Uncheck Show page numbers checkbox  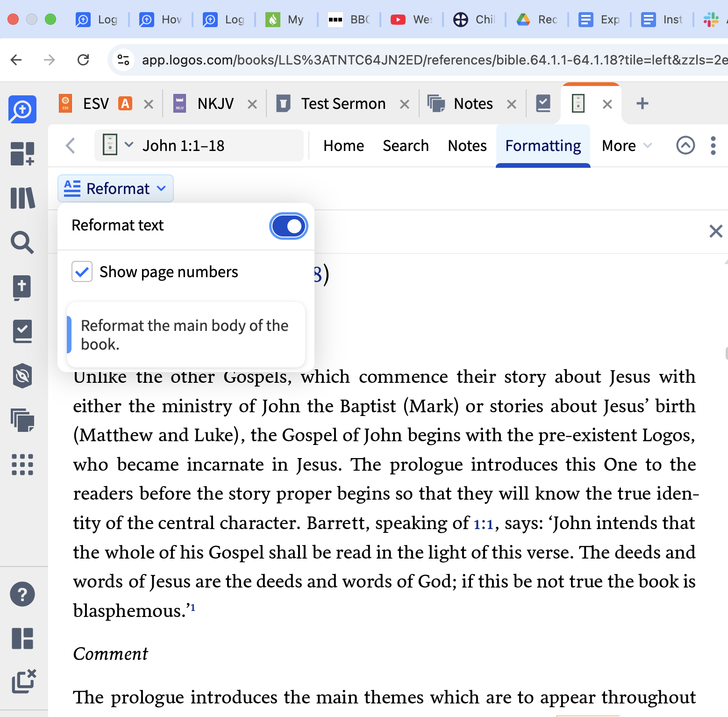pyautogui.click(x=82, y=272)
